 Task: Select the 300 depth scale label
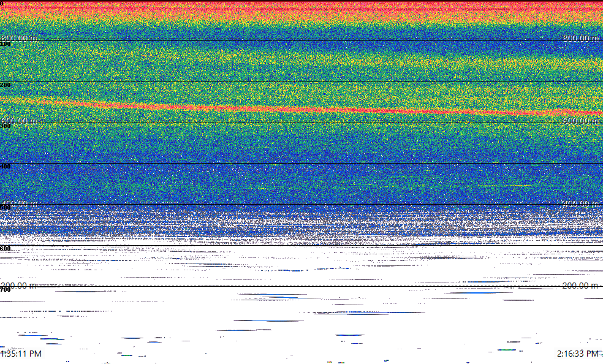click(x=6, y=126)
